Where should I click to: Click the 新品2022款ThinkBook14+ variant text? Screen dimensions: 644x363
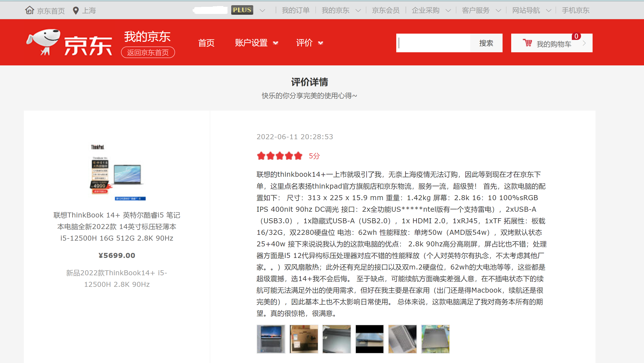(117, 278)
